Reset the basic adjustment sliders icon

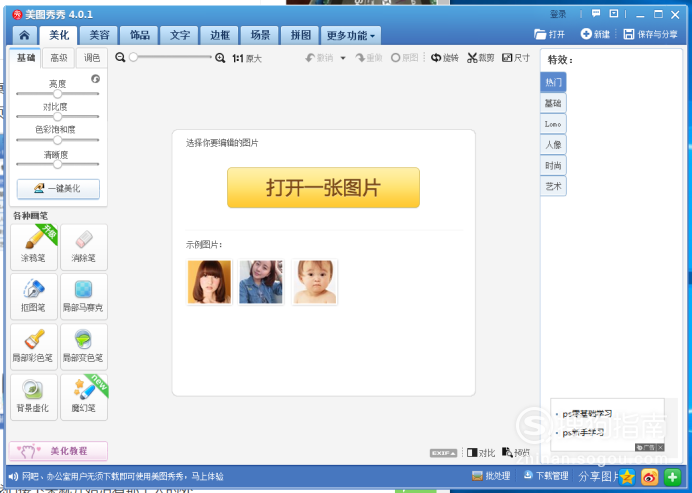[95, 79]
